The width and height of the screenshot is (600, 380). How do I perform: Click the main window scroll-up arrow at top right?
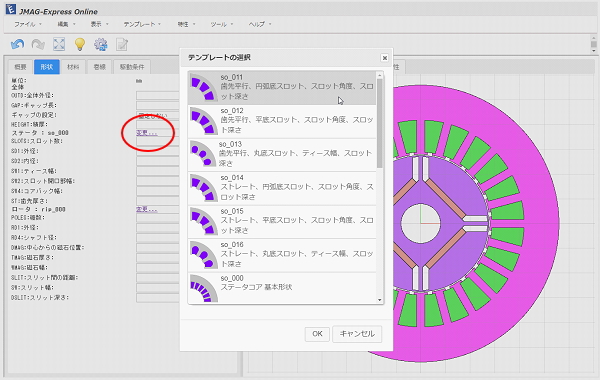tap(593, 39)
